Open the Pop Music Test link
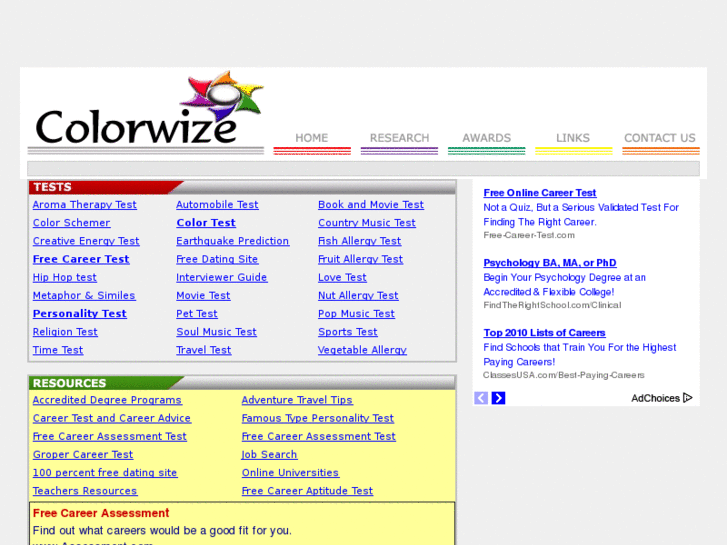 coord(357,314)
